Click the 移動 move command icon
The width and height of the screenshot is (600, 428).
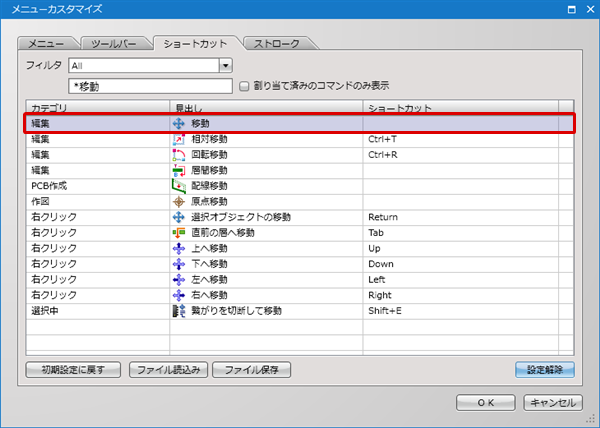tap(180, 123)
